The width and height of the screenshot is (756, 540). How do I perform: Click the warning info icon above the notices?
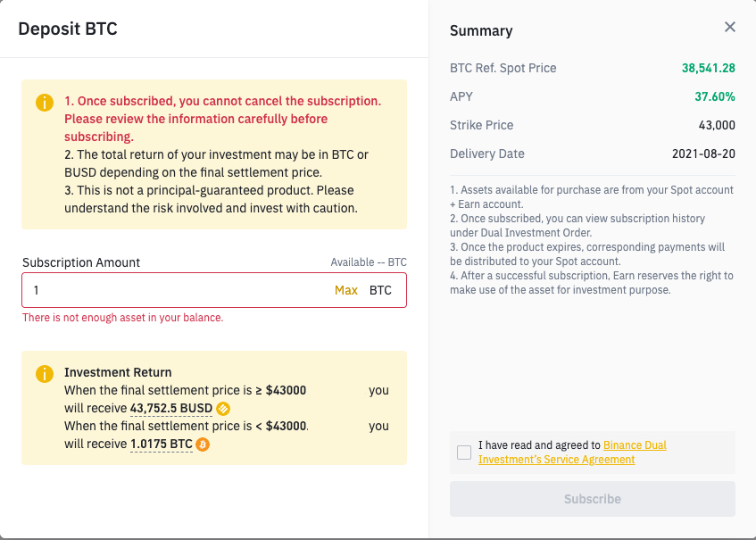[45, 103]
